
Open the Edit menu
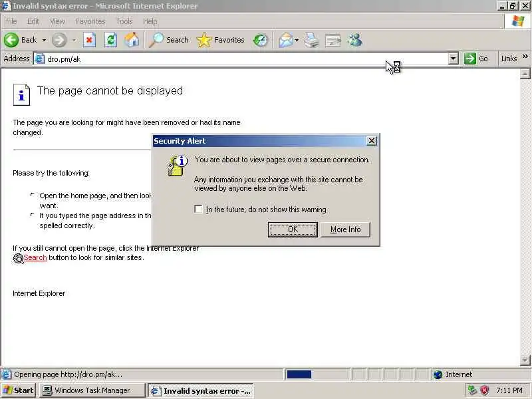33,21
